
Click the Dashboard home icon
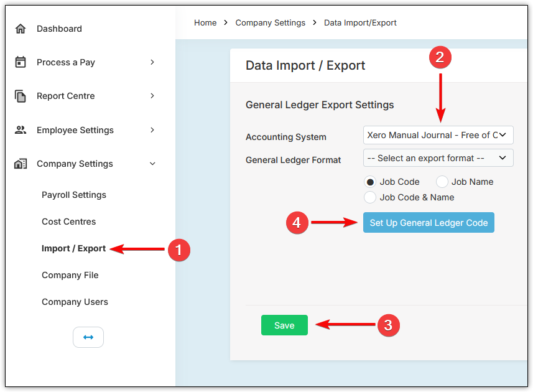click(21, 29)
